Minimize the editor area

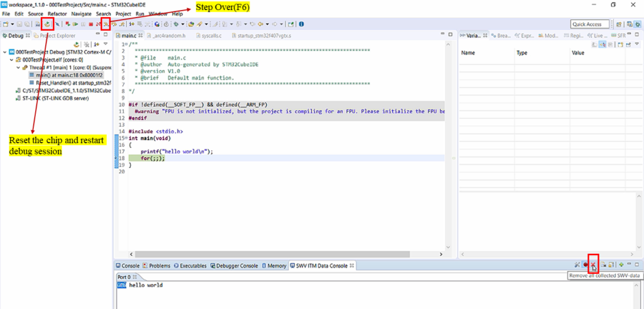(x=441, y=34)
